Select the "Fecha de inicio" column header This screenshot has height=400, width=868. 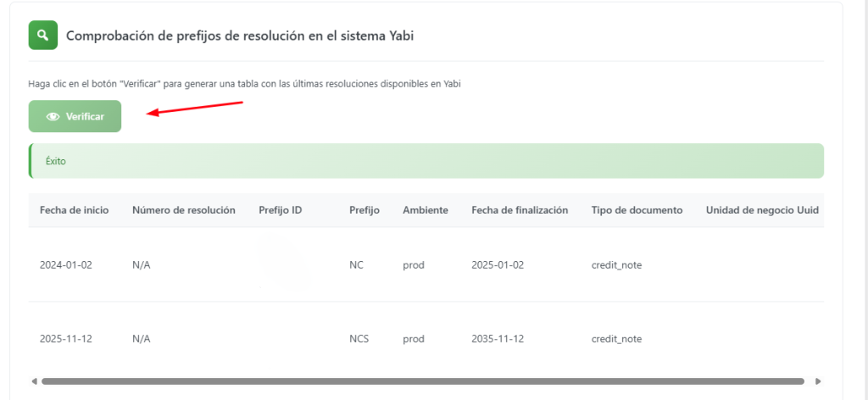point(74,210)
